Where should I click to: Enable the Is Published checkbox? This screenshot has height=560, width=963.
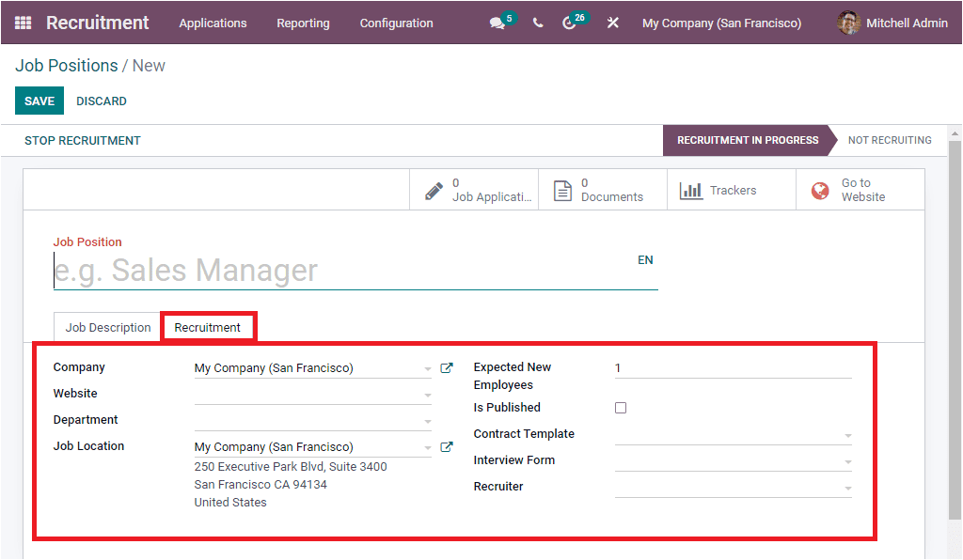tap(620, 407)
